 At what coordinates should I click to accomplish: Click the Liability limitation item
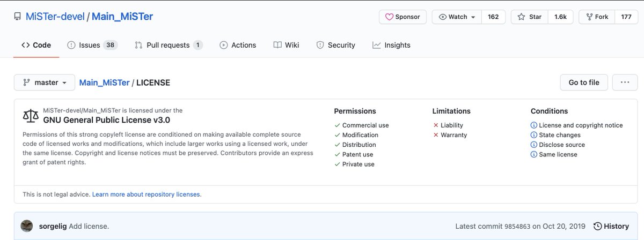[x=448, y=125]
